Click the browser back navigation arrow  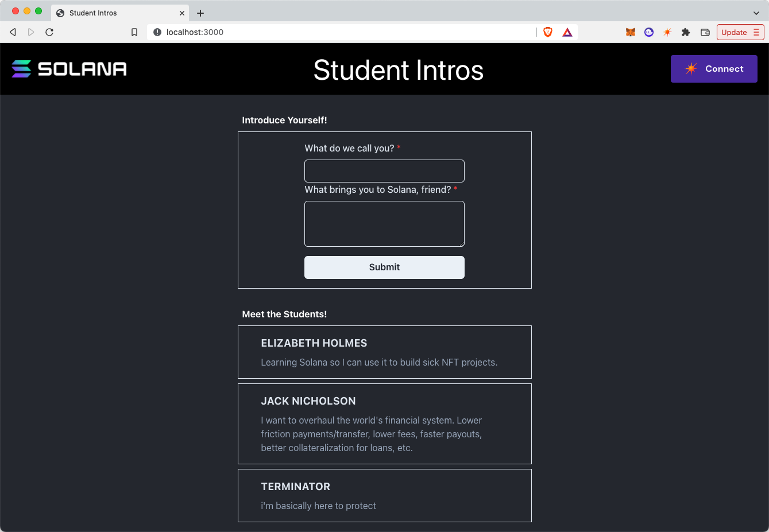[x=13, y=32]
